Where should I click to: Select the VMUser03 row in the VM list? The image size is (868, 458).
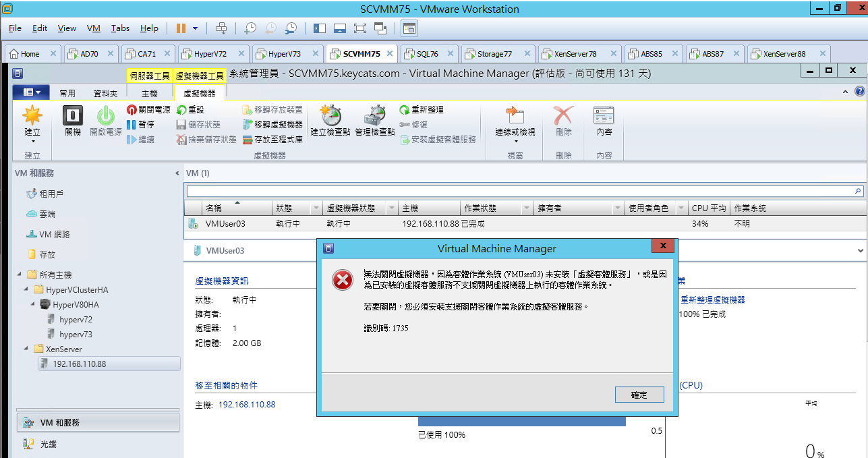525,223
